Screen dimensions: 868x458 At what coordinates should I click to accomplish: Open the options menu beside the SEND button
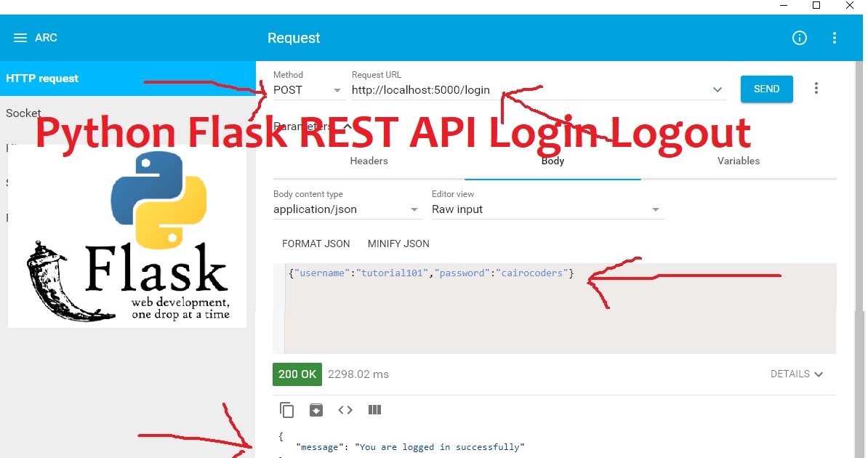tap(816, 87)
